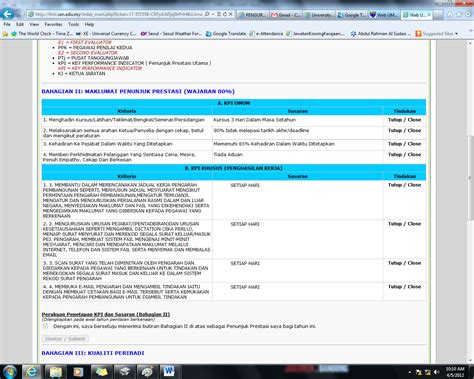Viewport: 474px width, 379px height.
Task: Click Tutup / Close for MENGURUSKAN URUSAN PEJABAT row
Action: (x=404, y=224)
